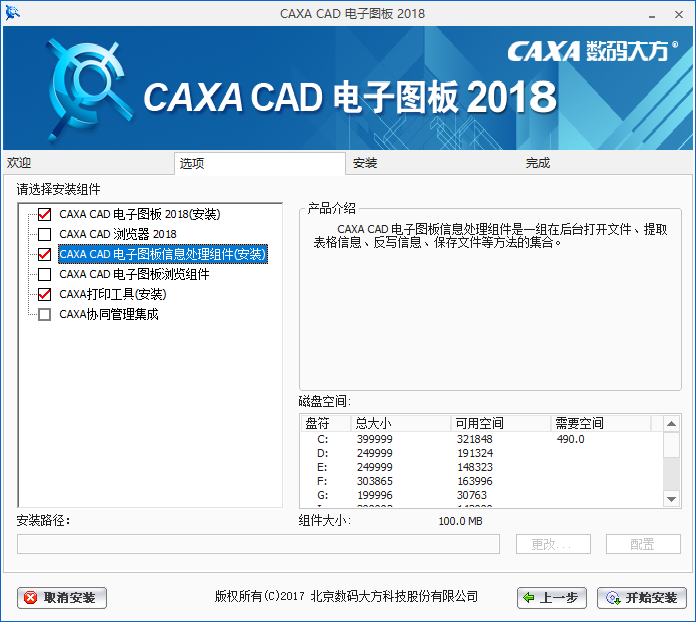Uncheck CAXA CAD 电子图板 2018 checkbox
Image resolution: width=696 pixels, height=622 pixels.
(44, 214)
